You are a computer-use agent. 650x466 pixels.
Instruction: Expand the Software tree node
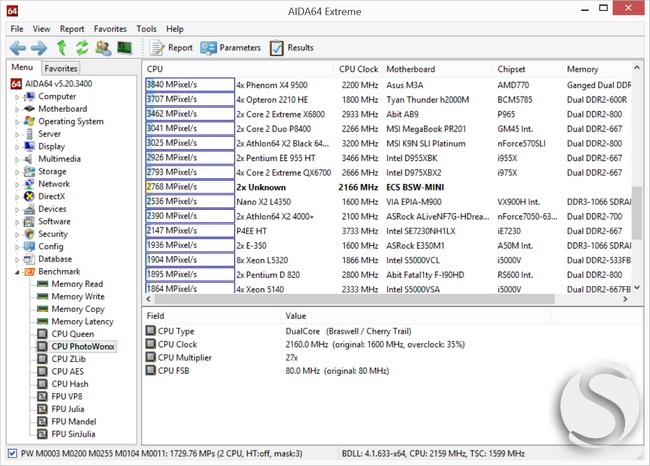click(x=17, y=222)
